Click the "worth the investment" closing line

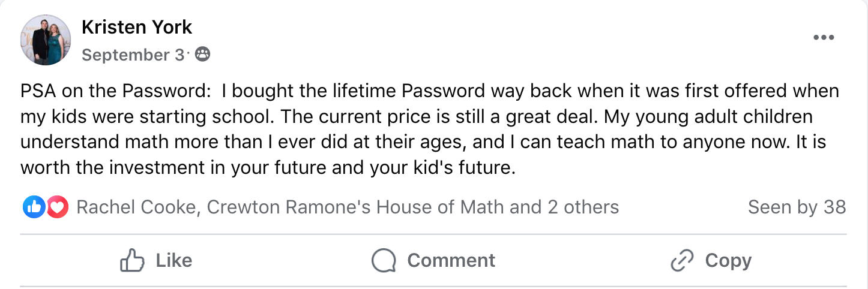[x=268, y=168]
